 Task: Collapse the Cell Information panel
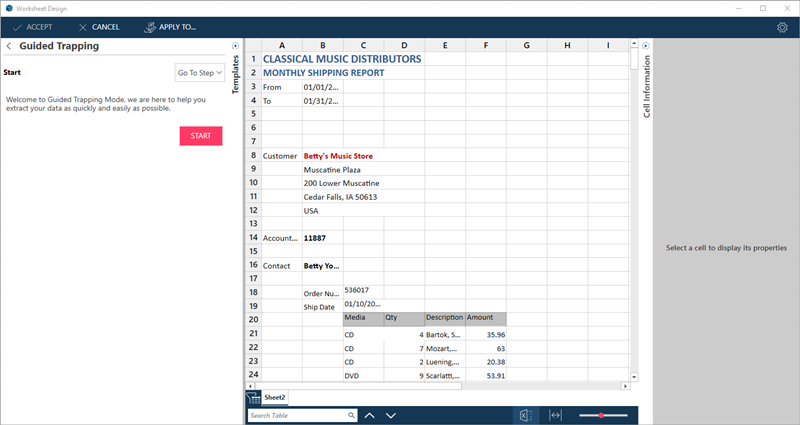pos(646,46)
